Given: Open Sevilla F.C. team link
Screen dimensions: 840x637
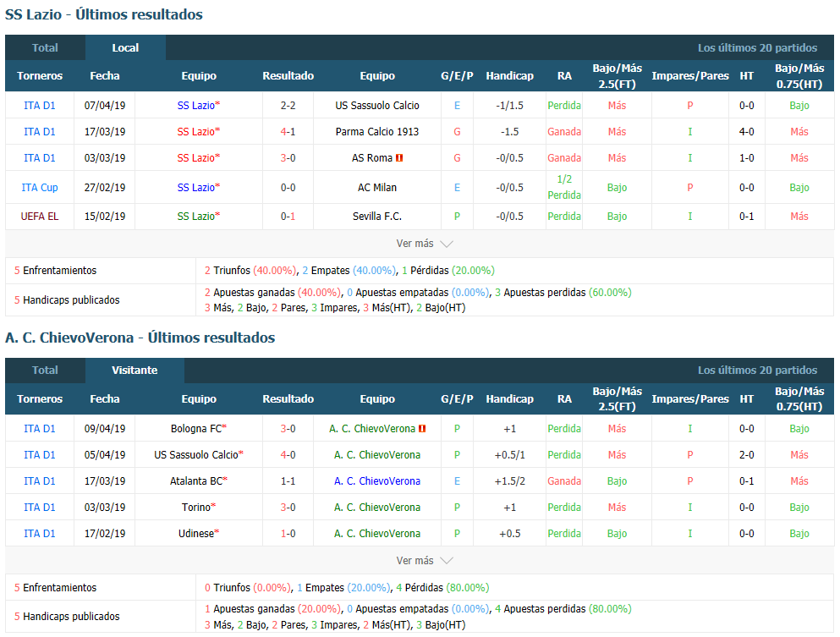Looking at the screenshot, I should click(x=377, y=217).
